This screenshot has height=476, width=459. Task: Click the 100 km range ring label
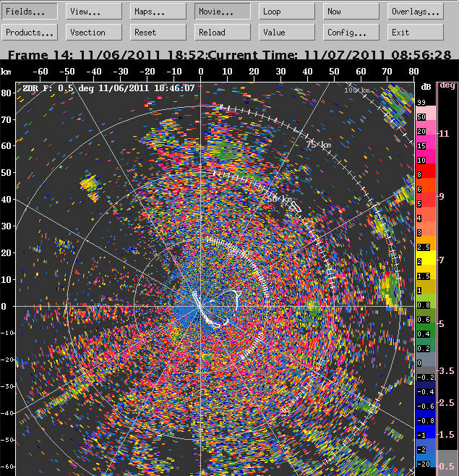pyautogui.click(x=357, y=90)
